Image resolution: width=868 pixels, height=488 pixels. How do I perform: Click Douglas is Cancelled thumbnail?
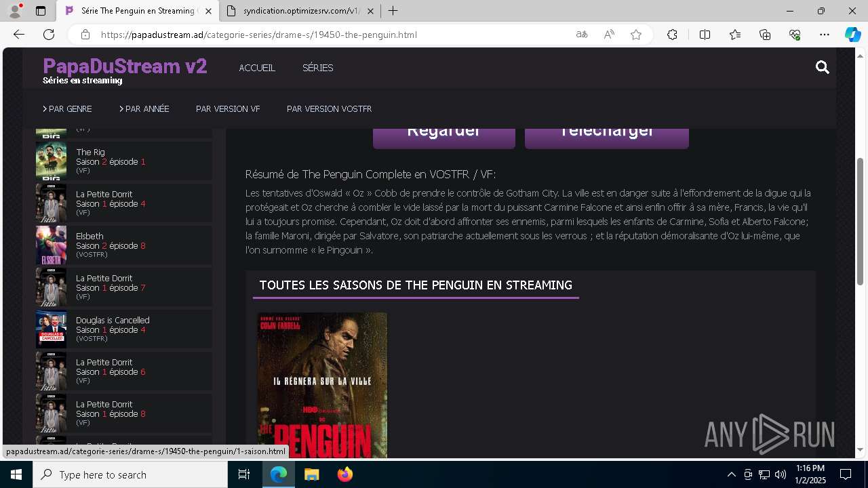[51, 329]
